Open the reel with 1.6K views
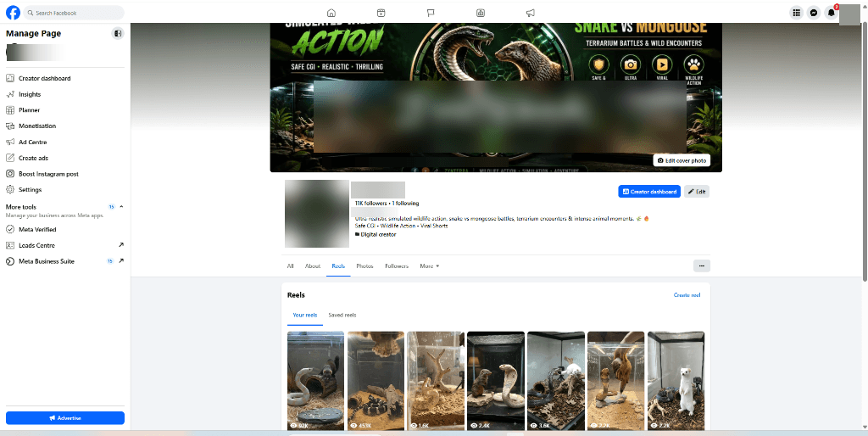The width and height of the screenshot is (868, 436). click(x=436, y=381)
